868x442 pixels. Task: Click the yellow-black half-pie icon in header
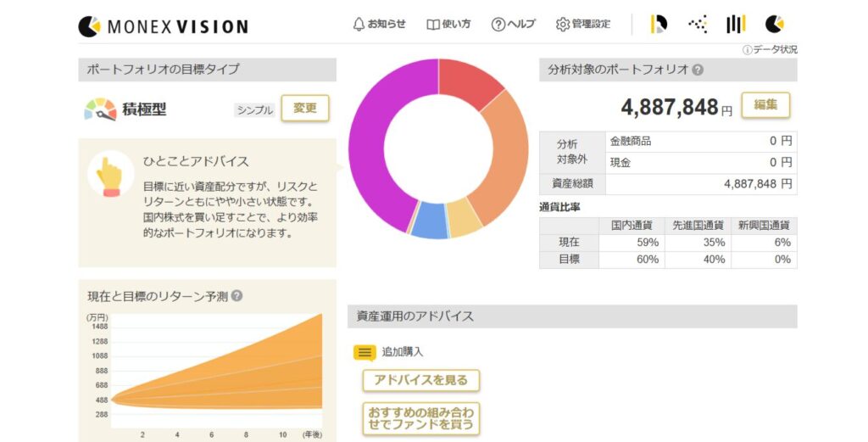point(659,24)
